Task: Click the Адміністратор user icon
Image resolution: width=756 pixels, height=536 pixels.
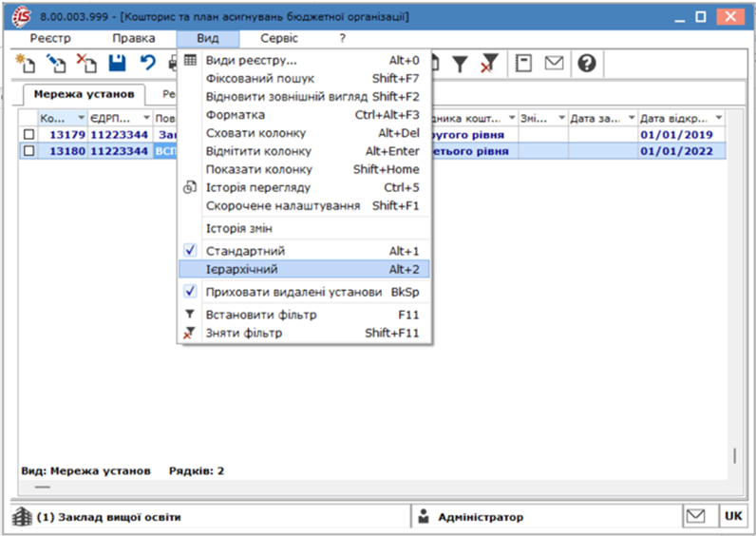Action: [x=424, y=517]
